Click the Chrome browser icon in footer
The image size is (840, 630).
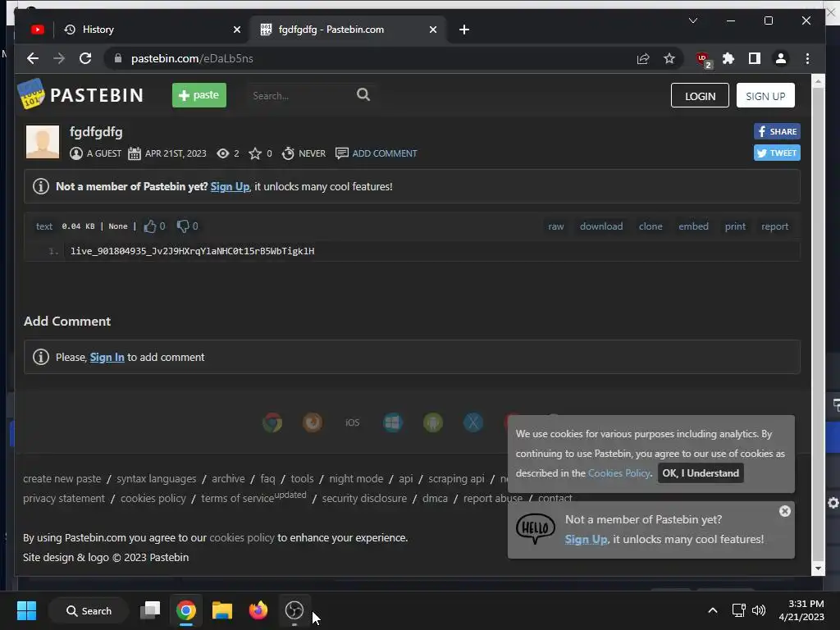tap(272, 422)
